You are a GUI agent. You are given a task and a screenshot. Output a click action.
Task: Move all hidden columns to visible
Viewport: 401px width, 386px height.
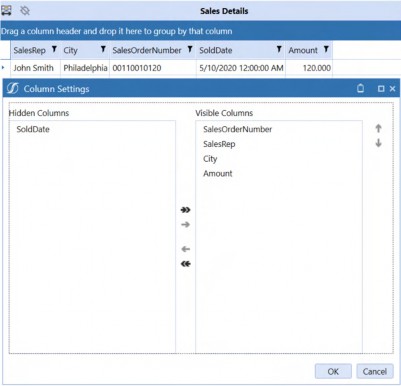[x=186, y=210]
